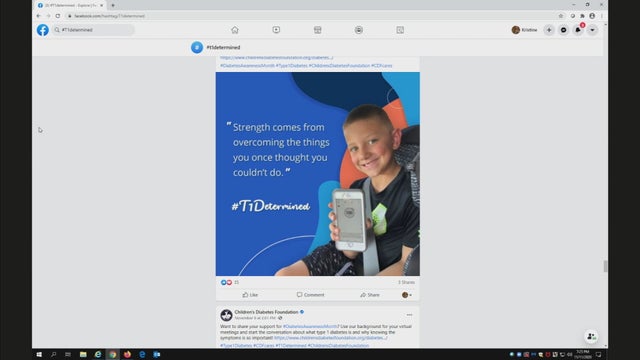Open the #Type1Diabetes hashtag above the photo
The height and width of the screenshot is (360, 640).
[x=291, y=66]
